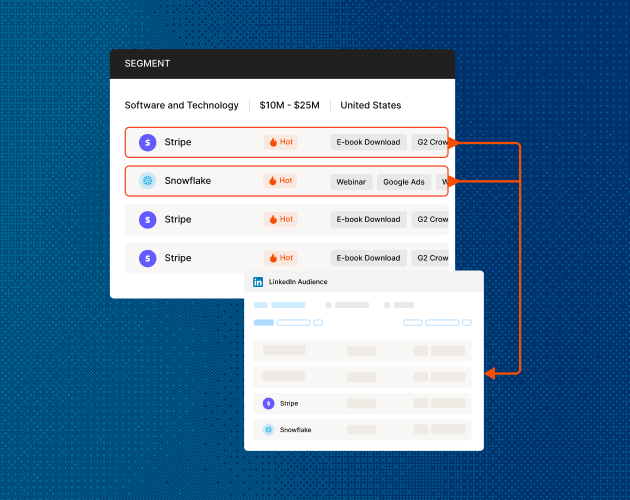Select the Hot tag on the Snowflake row
630x500 pixels.
pos(280,181)
